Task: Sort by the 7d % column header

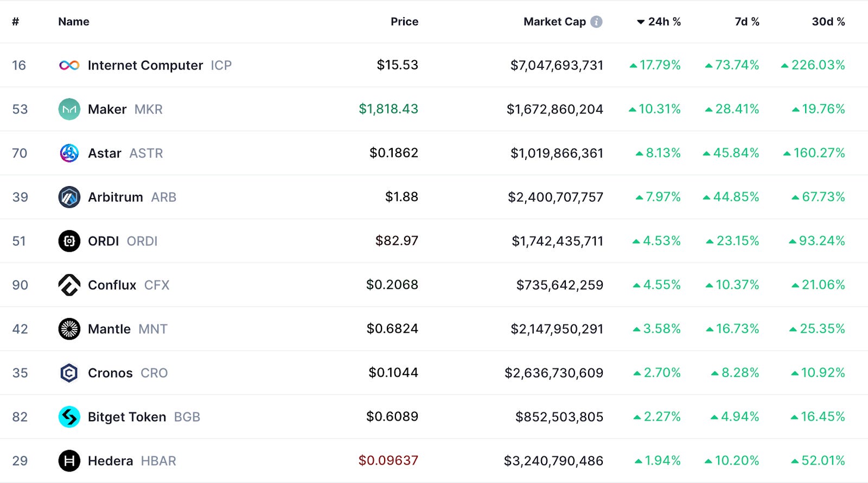Action: click(747, 22)
